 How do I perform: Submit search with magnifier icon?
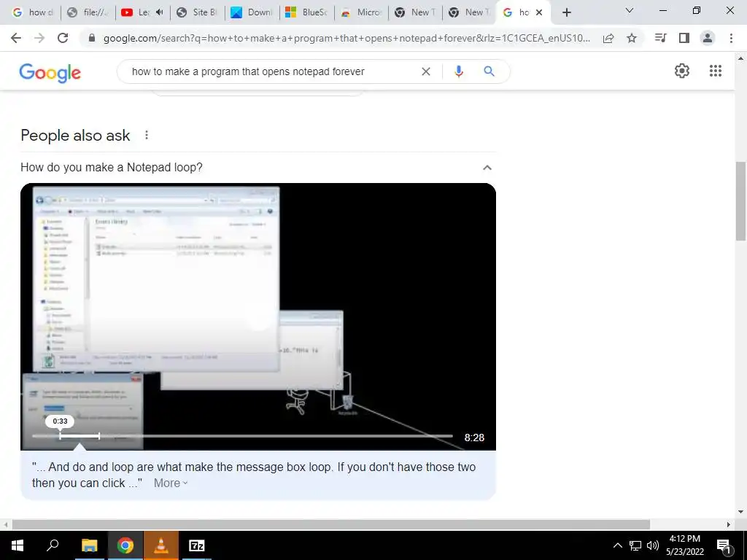489,71
